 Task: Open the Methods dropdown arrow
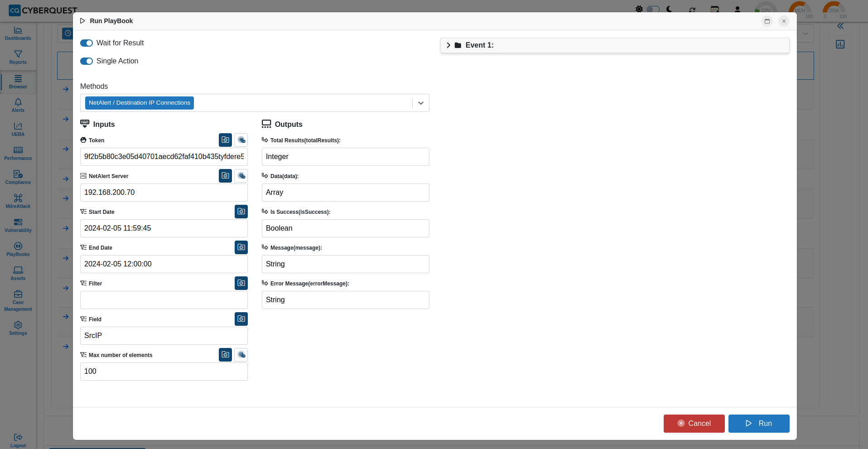click(421, 103)
